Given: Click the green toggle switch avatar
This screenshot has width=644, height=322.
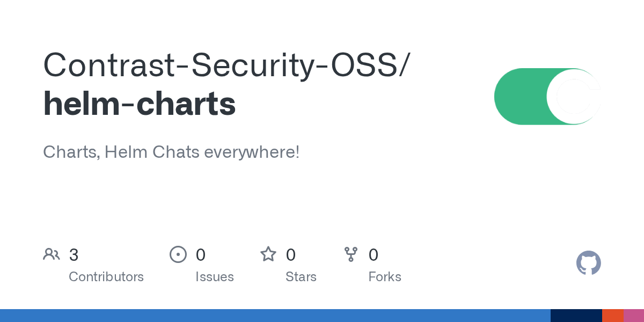Looking at the screenshot, I should point(547,97).
